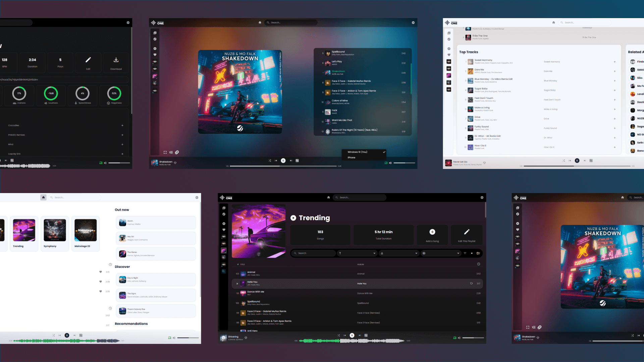Viewport: 644px width, 362px height.
Task: Add track to Crocodiles playlist via plus
Action: pyautogui.click(x=122, y=125)
